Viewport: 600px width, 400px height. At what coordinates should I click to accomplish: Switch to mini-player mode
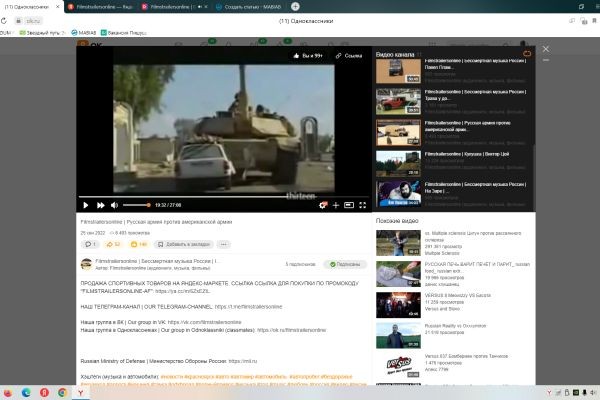349,205
